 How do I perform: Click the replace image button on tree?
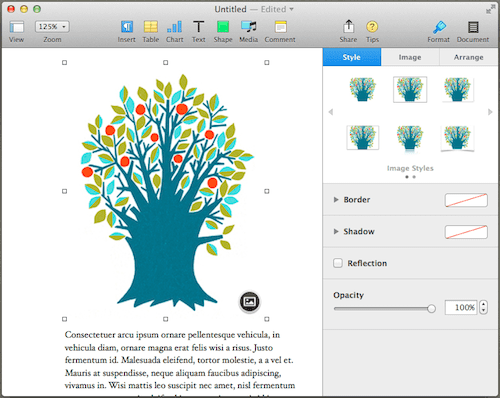pyautogui.click(x=250, y=301)
